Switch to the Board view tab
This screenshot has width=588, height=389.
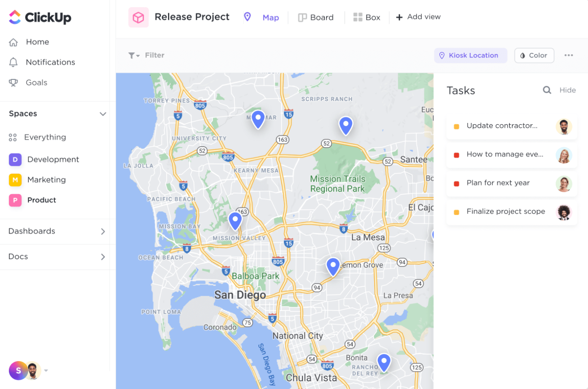(316, 17)
